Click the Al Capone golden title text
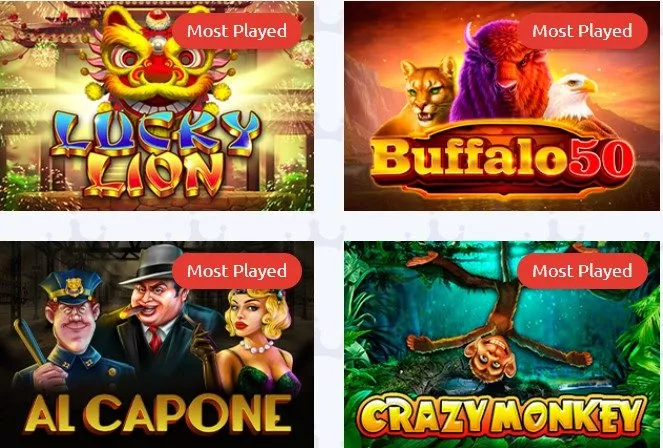Screen dimensions: 663x448 pos(158,413)
